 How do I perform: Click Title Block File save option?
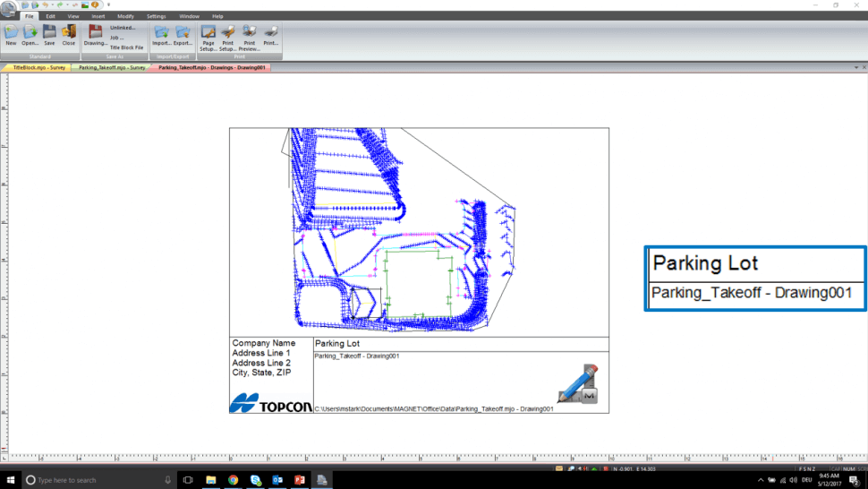coord(126,47)
